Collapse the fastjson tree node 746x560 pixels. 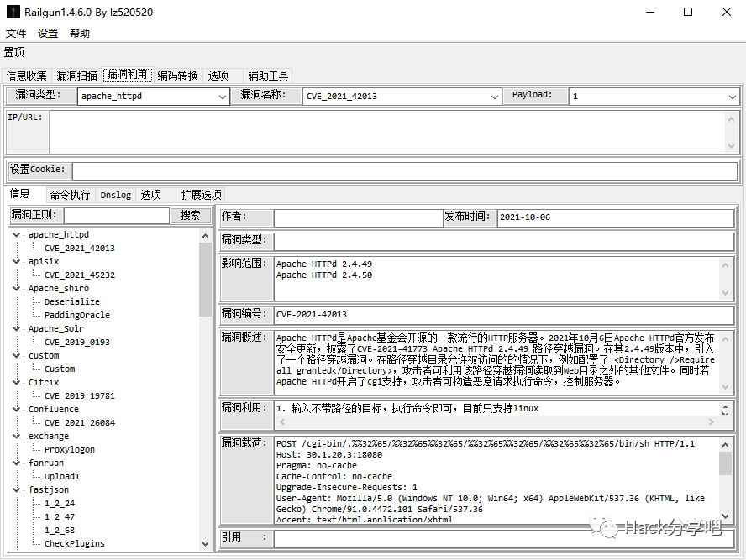coord(17,490)
